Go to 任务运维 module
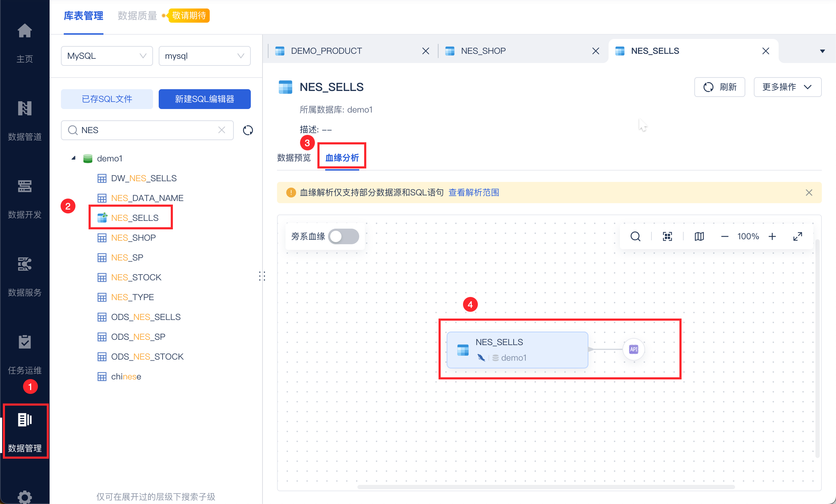Screen dimensions: 836x504 (x=24, y=342)
